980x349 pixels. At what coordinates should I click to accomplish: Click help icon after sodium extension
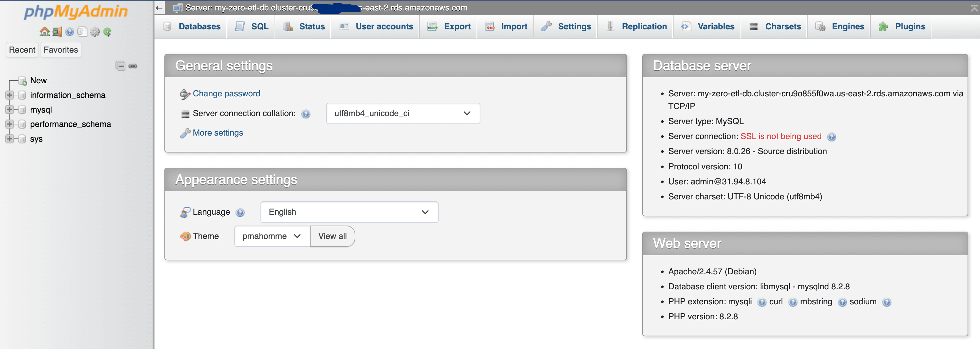coord(887,302)
